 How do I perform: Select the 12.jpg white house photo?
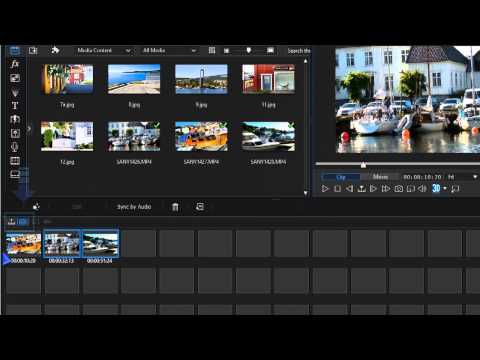click(x=67, y=136)
